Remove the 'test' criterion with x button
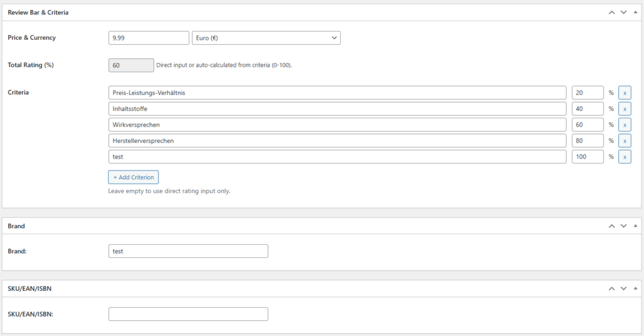 [625, 157]
